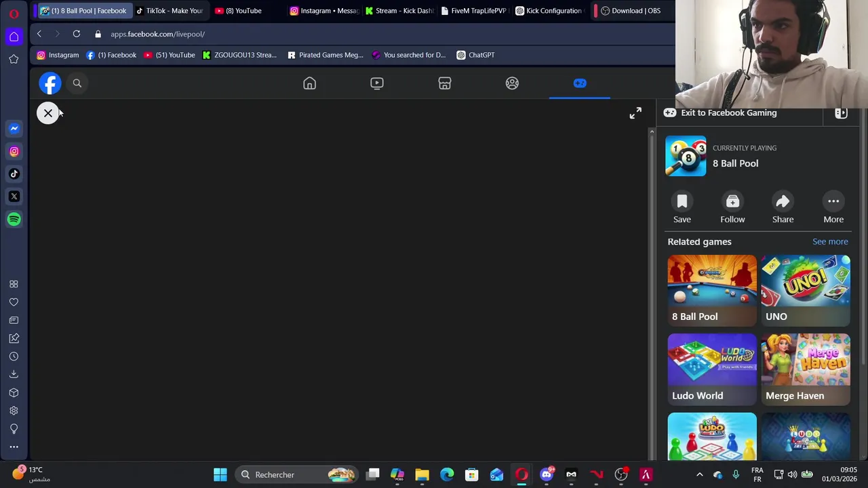Share 8 Ball Pool game
The height and width of the screenshot is (488, 868).
tap(783, 207)
